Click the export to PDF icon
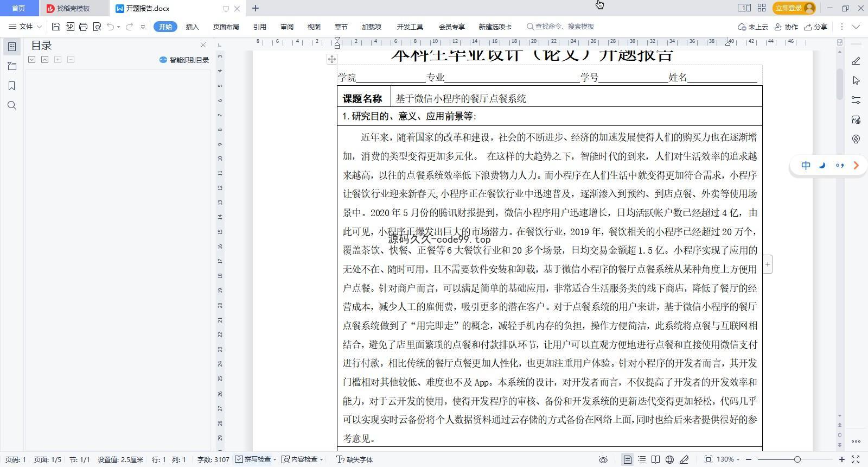 coord(70,27)
